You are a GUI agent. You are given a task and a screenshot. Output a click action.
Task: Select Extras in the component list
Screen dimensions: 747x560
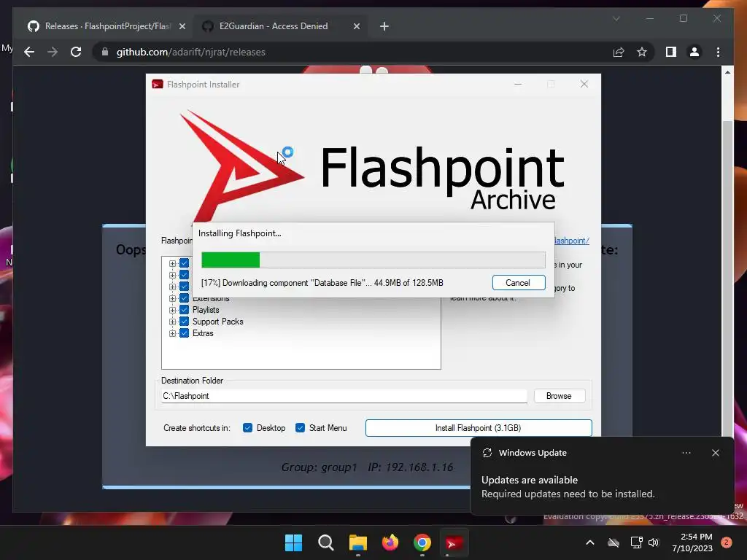(x=203, y=333)
